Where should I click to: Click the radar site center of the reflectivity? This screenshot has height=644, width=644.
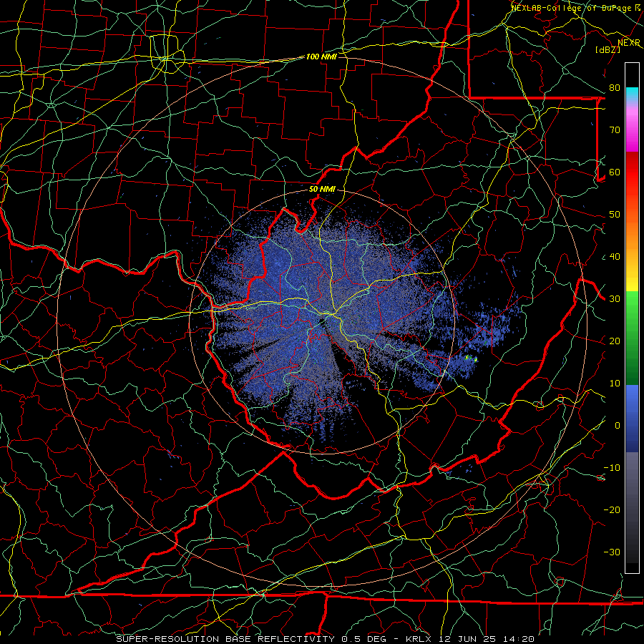(323, 321)
